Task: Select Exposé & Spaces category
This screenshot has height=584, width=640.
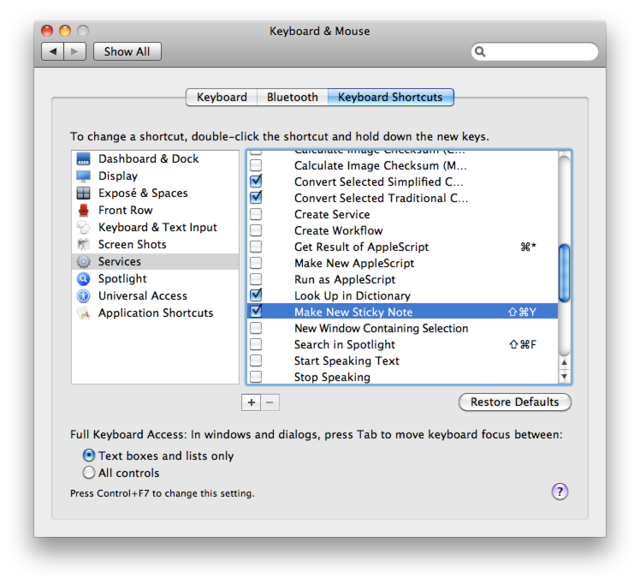Action: tap(155, 193)
